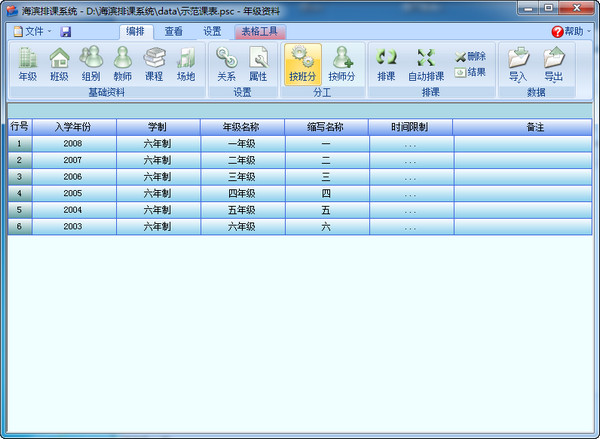The width and height of the screenshot is (600, 439).
Task: Switch to the 查看 ribbon tab
Action: (x=173, y=32)
